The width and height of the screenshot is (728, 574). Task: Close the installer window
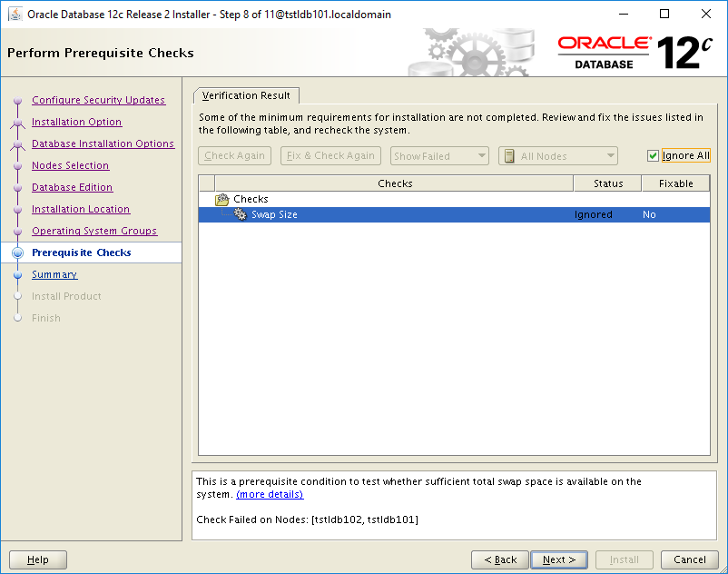[705, 14]
